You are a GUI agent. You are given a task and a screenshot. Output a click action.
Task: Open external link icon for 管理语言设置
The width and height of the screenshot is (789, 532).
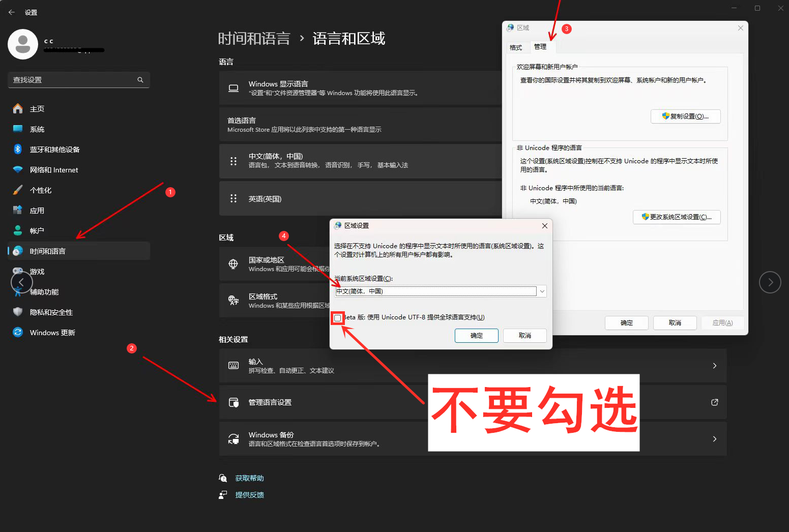point(715,402)
